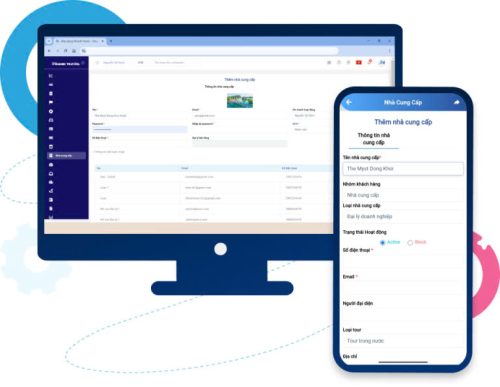Click the Email field on the phone form
Viewport: 500px width, 387px height.
point(403,288)
